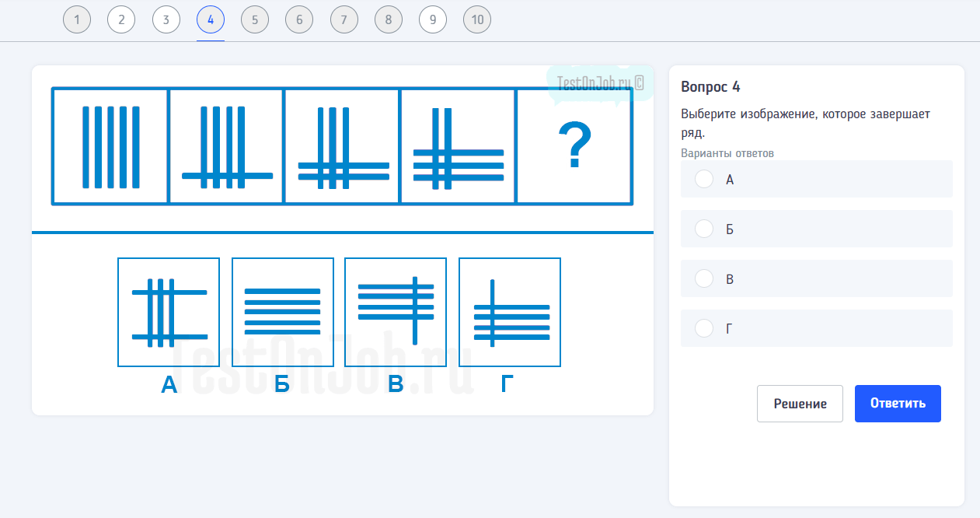Click the question mark placeholder cell
980x518 pixels.
pyautogui.click(x=574, y=146)
